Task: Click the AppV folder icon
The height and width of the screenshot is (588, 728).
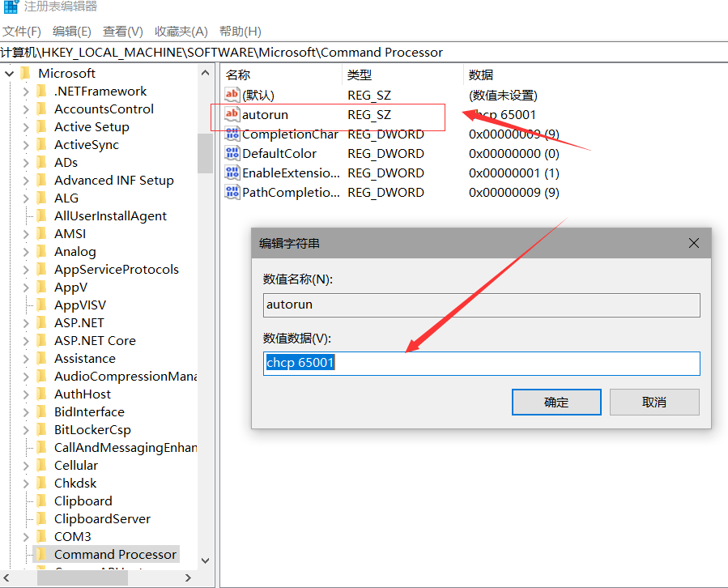Action: coord(42,287)
